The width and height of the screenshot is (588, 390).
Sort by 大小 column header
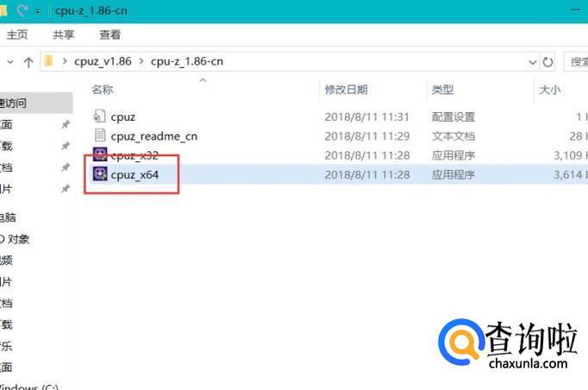coord(550,90)
